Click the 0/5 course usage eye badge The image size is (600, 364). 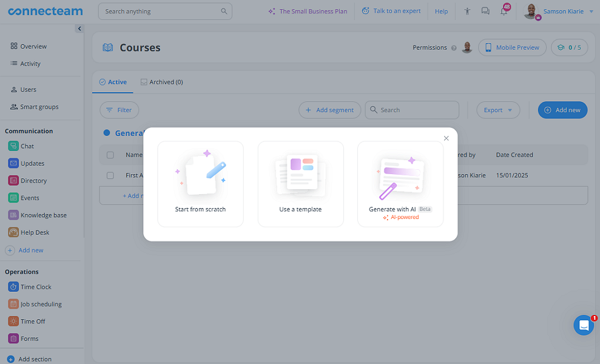[x=569, y=47]
